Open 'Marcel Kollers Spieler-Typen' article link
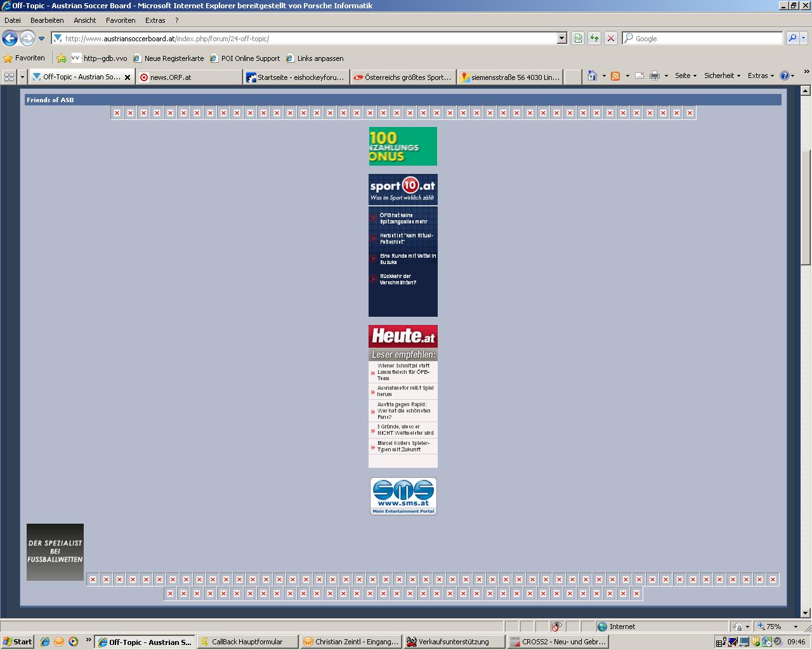The image size is (812, 650). point(403,446)
